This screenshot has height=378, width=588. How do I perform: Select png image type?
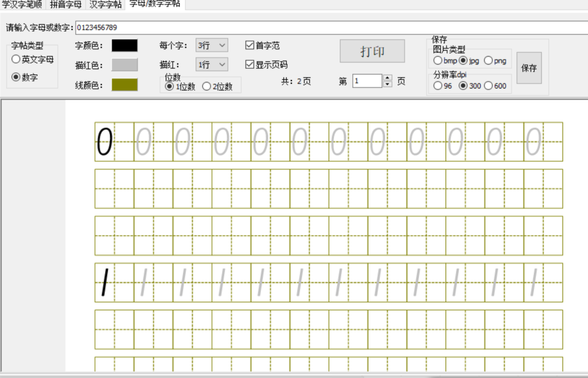tap(495, 60)
